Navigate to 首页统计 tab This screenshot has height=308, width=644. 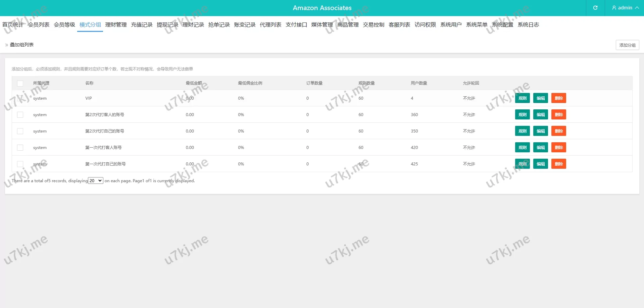(x=13, y=25)
